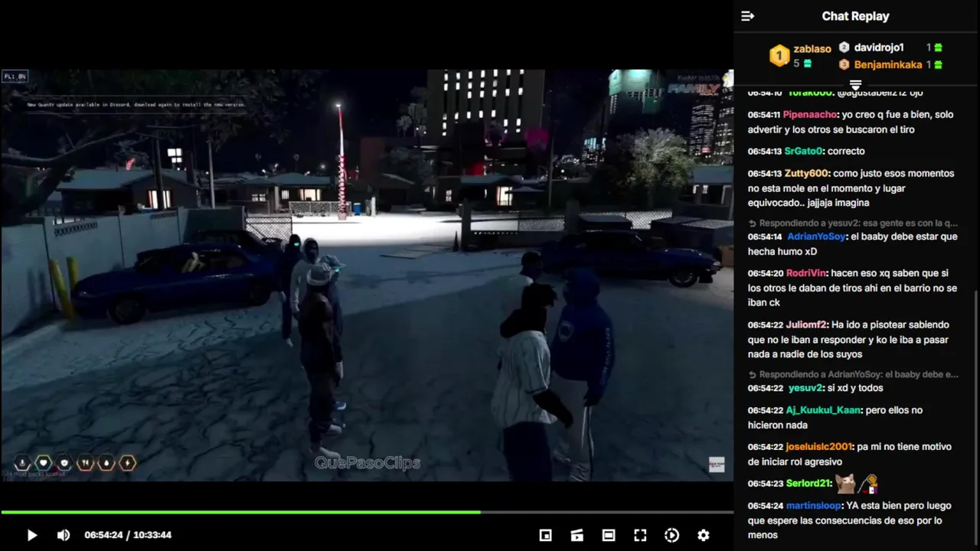980x551 pixels.
Task: Seek along the green video progress bar
Action: coord(240,511)
